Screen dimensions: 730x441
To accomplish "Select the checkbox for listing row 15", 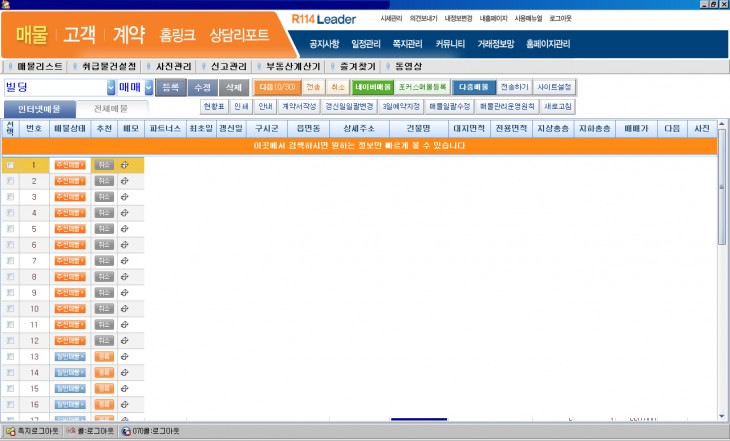I will point(10,388).
